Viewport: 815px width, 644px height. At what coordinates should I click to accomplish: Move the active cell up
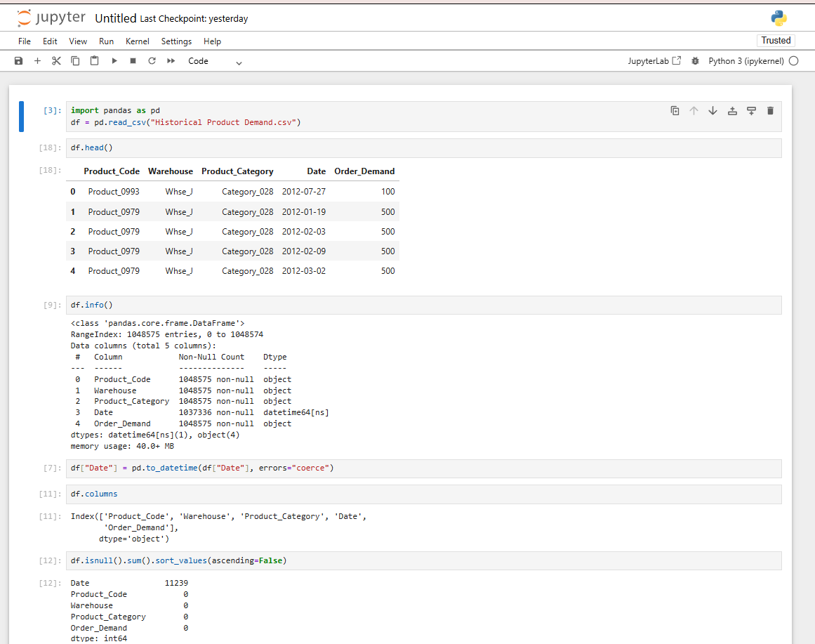click(694, 111)
